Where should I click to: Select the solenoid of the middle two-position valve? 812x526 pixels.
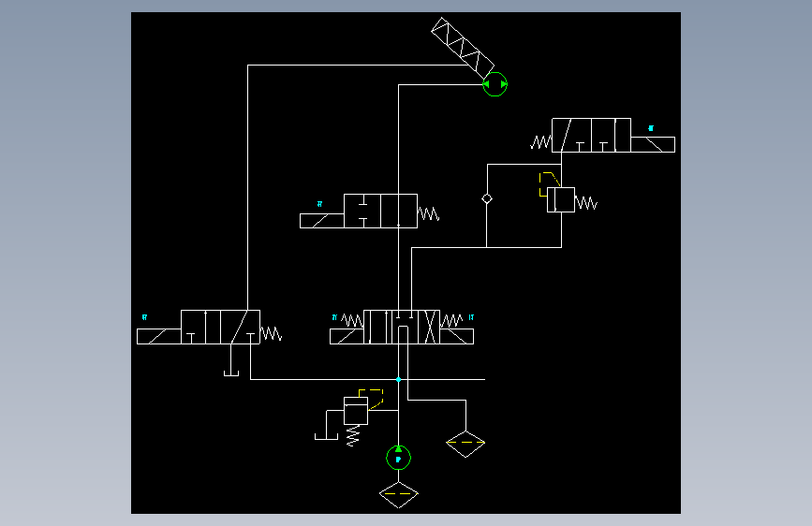[x=321, y=221]
